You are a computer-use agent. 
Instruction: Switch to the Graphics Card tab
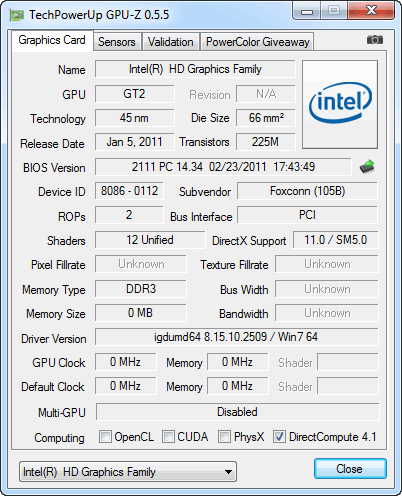(52, 41)
